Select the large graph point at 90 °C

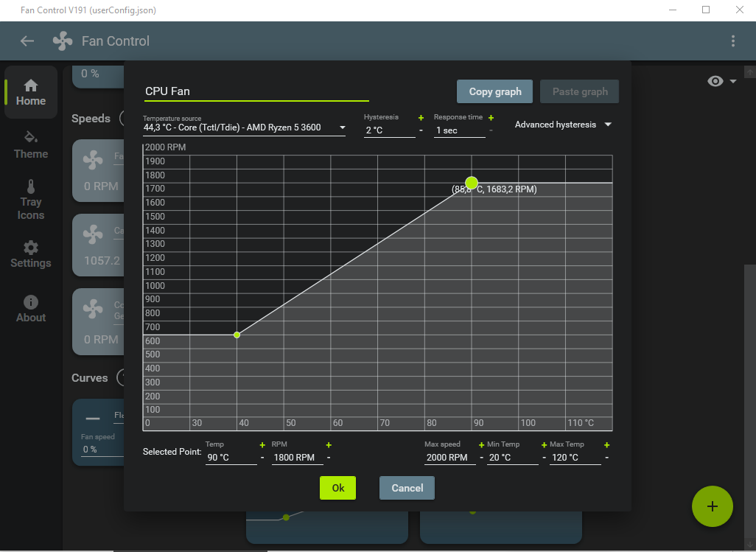[472, 183]
